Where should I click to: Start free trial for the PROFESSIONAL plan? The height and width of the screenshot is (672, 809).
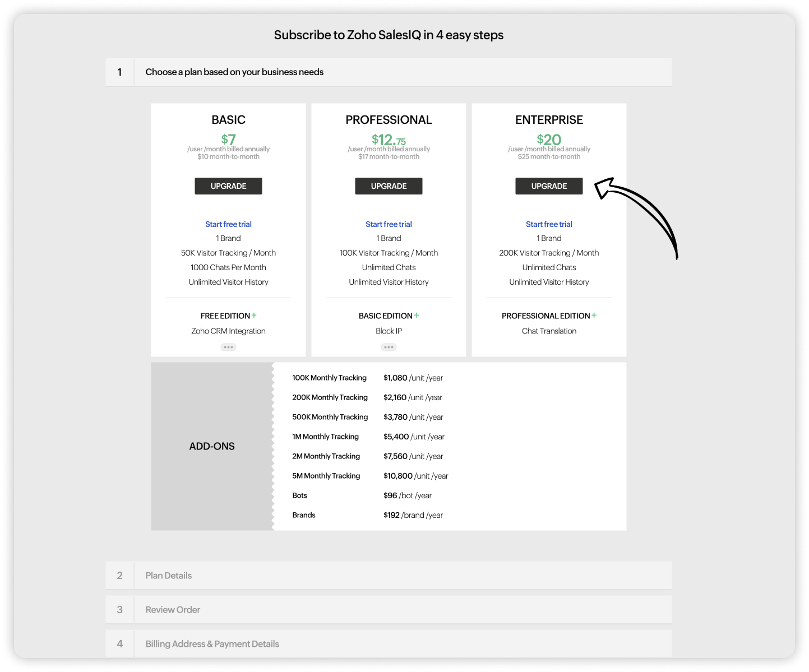click(389, 224)
